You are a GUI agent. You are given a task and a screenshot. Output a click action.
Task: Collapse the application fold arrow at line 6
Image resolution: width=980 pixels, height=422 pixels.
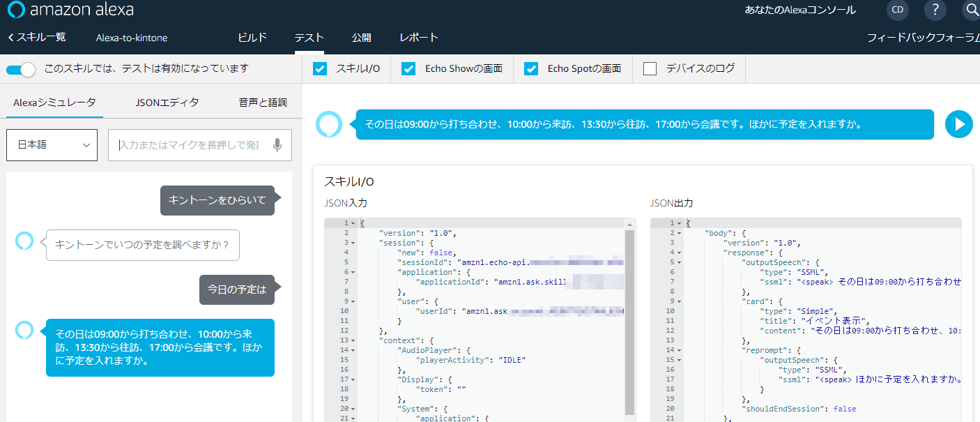354,272
